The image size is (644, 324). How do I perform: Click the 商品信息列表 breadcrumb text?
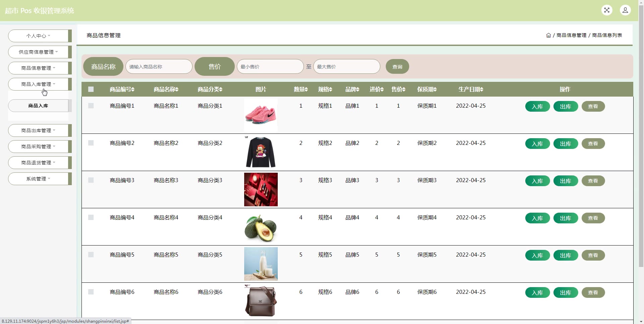[607, 35]
